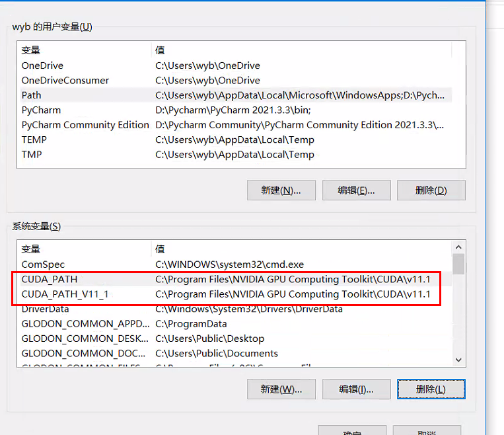This screenshot has height=435, width=504.
Task: Click the system variables scrollbar thumb
Action: pyautogui.click(x=458, y=264)
